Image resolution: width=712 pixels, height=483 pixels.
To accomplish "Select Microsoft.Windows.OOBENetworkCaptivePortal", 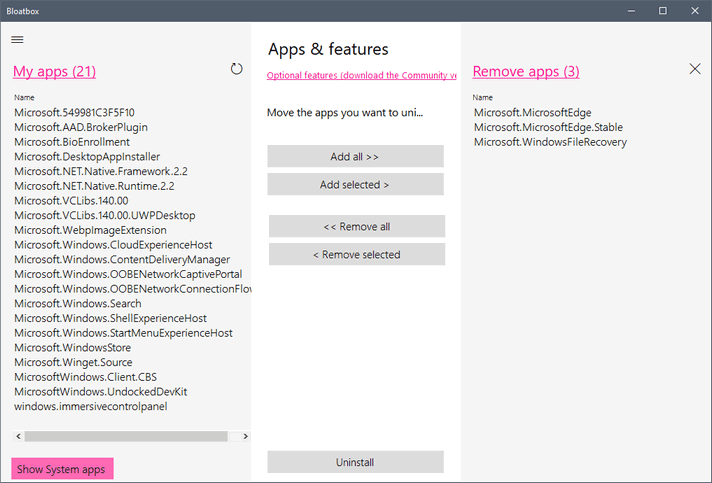I will pos(128,274).
